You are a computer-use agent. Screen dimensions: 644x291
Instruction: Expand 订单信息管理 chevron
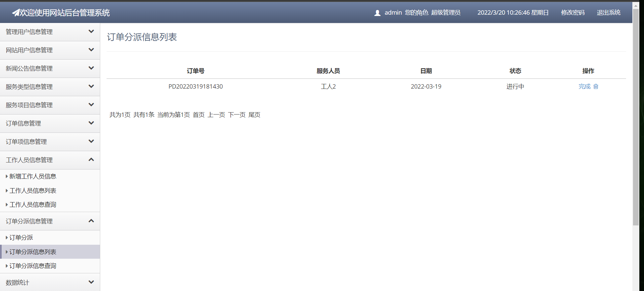coord(91,123)
